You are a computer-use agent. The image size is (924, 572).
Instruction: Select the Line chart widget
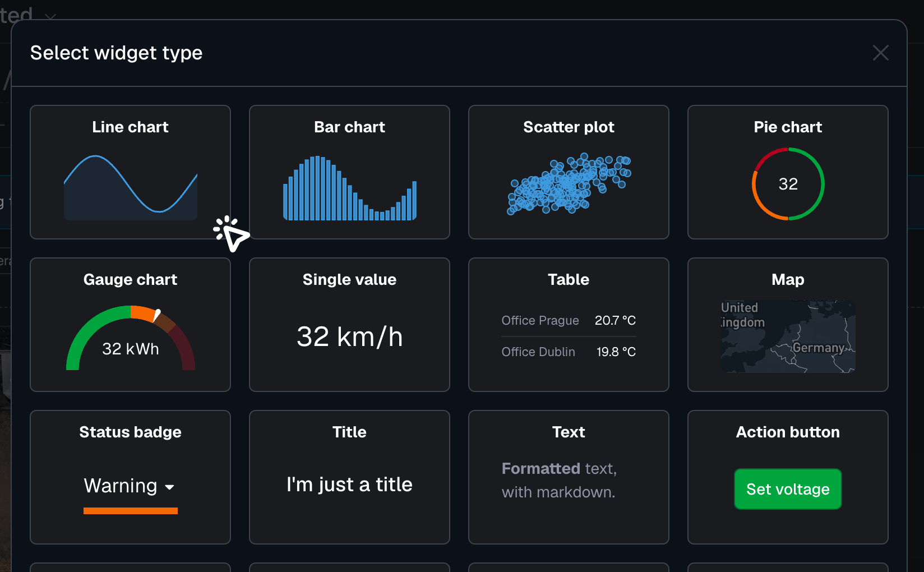[x=130, y=172]
